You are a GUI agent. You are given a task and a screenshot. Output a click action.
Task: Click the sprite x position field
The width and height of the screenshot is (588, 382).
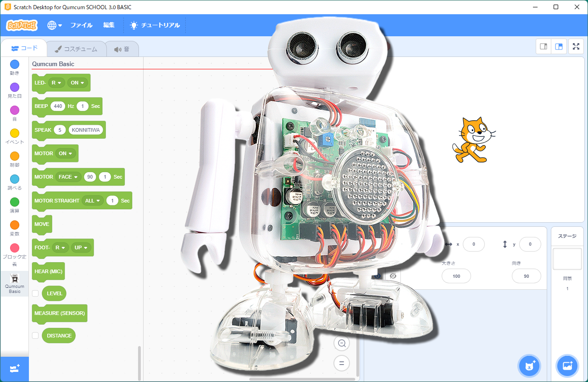point(474,244)
